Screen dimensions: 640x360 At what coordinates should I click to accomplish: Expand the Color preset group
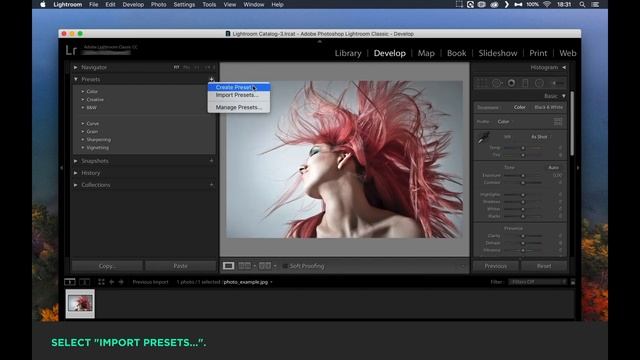pyautogui.click(x=83, y=91)
